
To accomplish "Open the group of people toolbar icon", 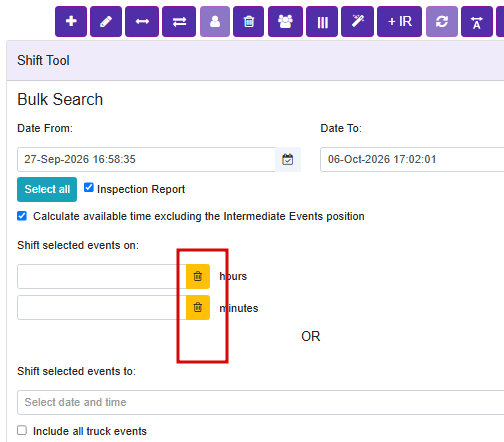I will [285, 22].
